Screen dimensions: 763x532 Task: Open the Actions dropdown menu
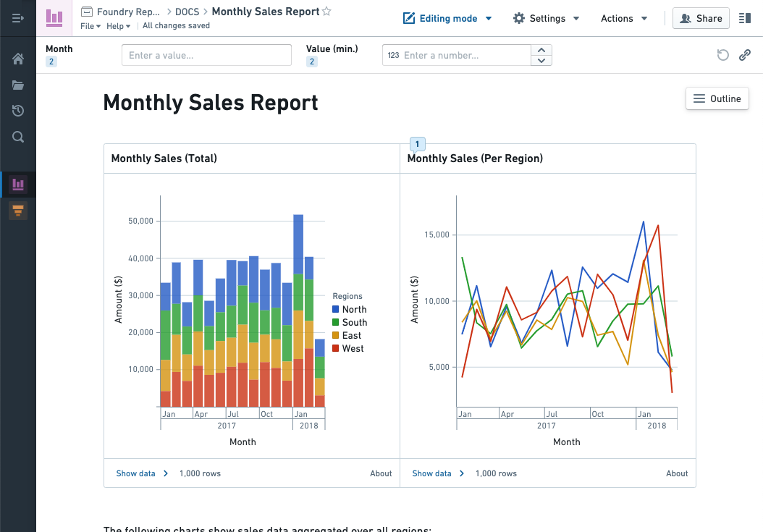tap(624, 19)
